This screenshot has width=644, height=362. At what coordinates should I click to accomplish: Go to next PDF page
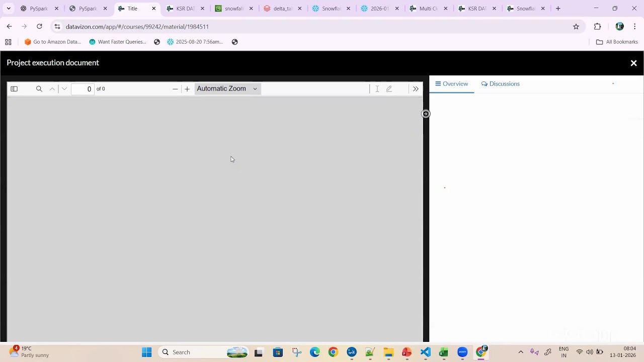pos(64,89)
